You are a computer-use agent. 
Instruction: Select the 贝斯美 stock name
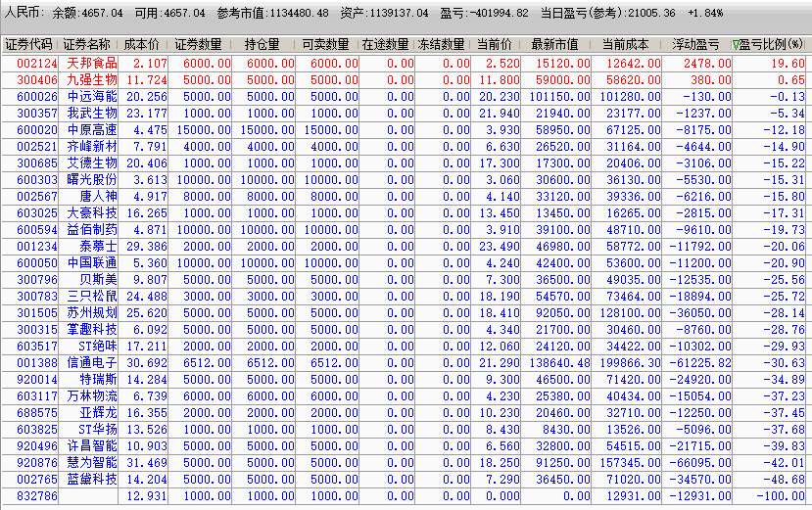coord(98,280)
